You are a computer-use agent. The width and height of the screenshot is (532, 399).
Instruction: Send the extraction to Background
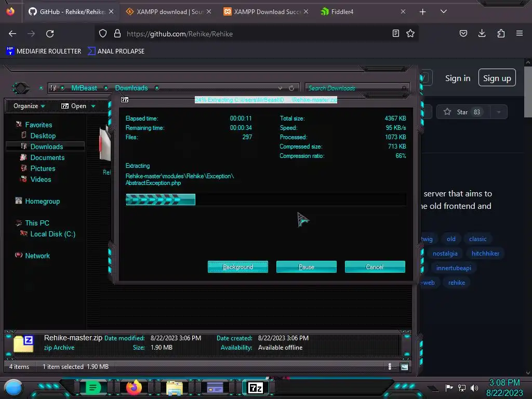point(238,267)
